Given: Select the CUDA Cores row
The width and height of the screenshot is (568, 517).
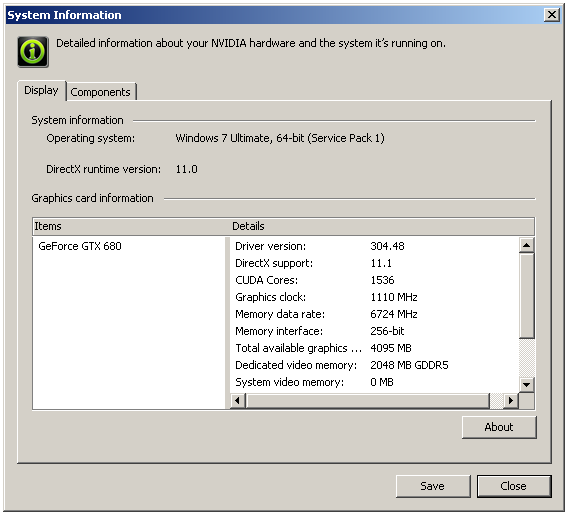Looking at the screenshot, I should (x=374, y=280).
